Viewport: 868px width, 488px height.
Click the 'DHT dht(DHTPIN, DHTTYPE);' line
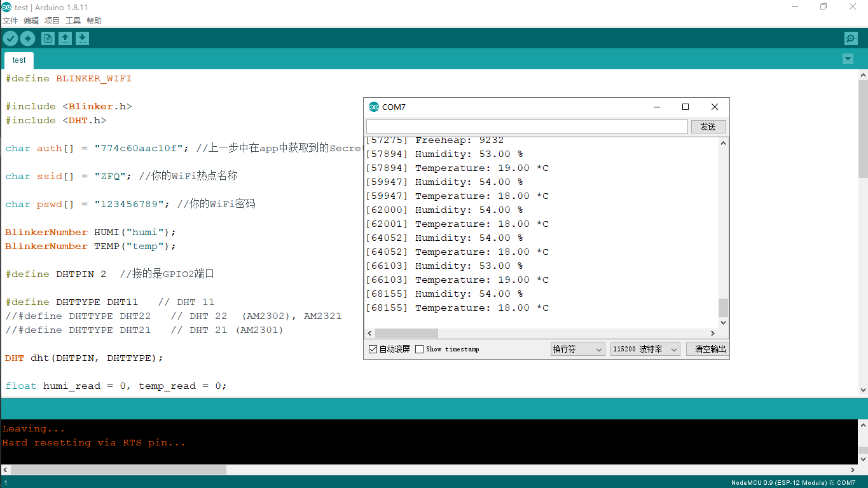[x=84, y=358]
